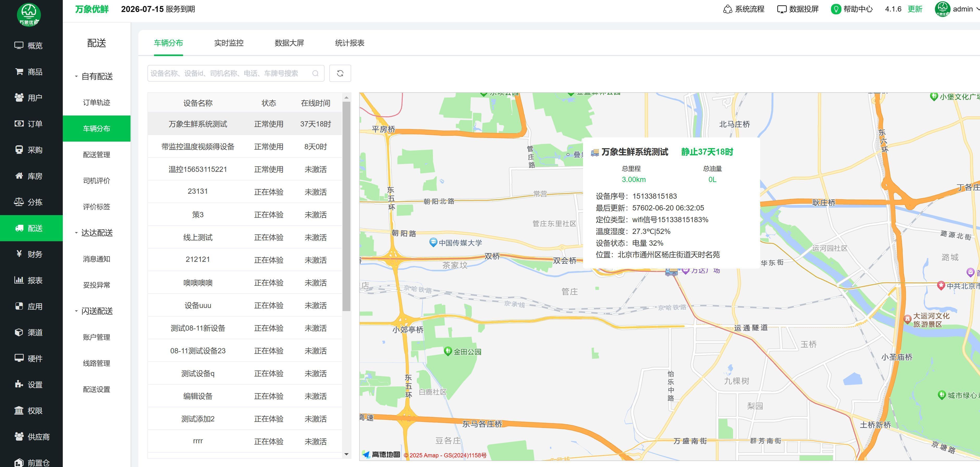Image resolution: width=980 pixels, height=467 pixels.
Task: Select device row 08-11测试设备23
Action: pos(245,350)
